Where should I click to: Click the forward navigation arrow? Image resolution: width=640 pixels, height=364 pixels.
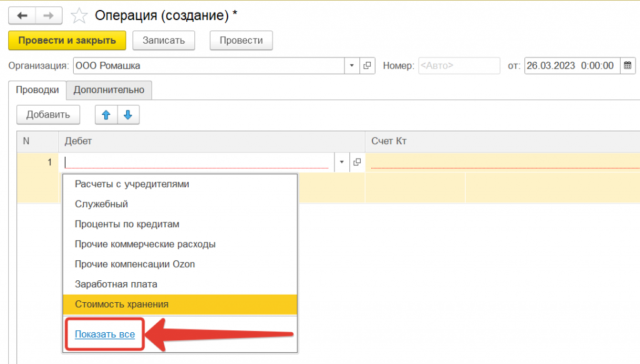[x=49, y=15]
